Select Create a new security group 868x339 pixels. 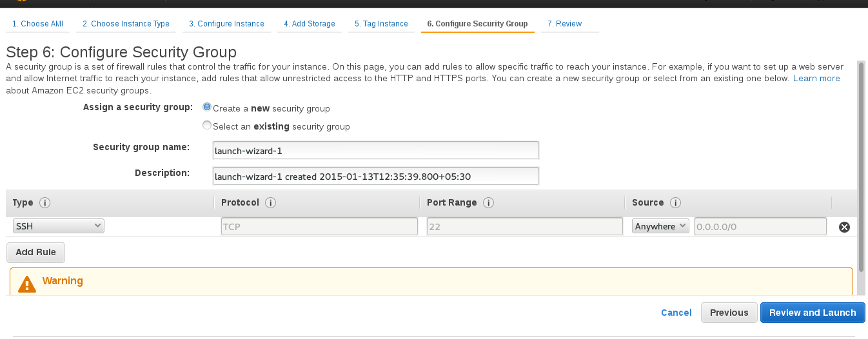tap(207, 107)
